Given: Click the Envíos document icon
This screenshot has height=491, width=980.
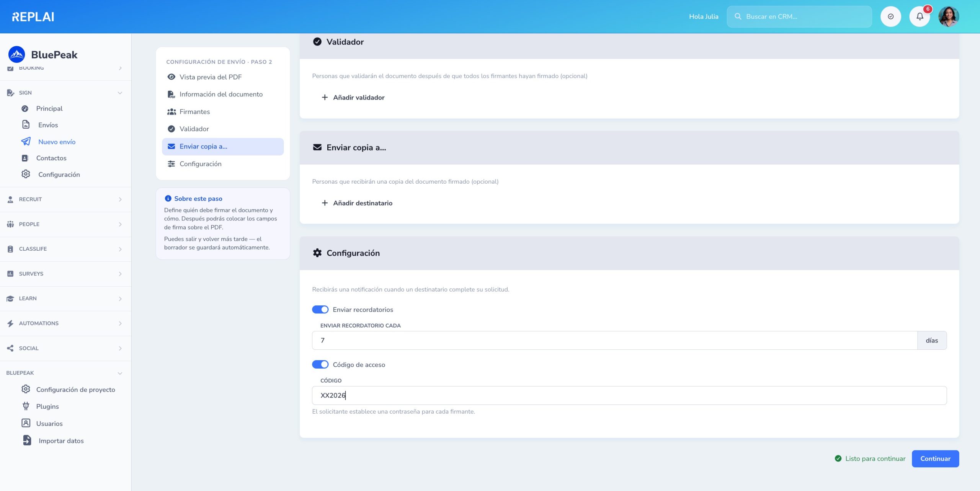Looking at the screenshot, I should point(26,124).
